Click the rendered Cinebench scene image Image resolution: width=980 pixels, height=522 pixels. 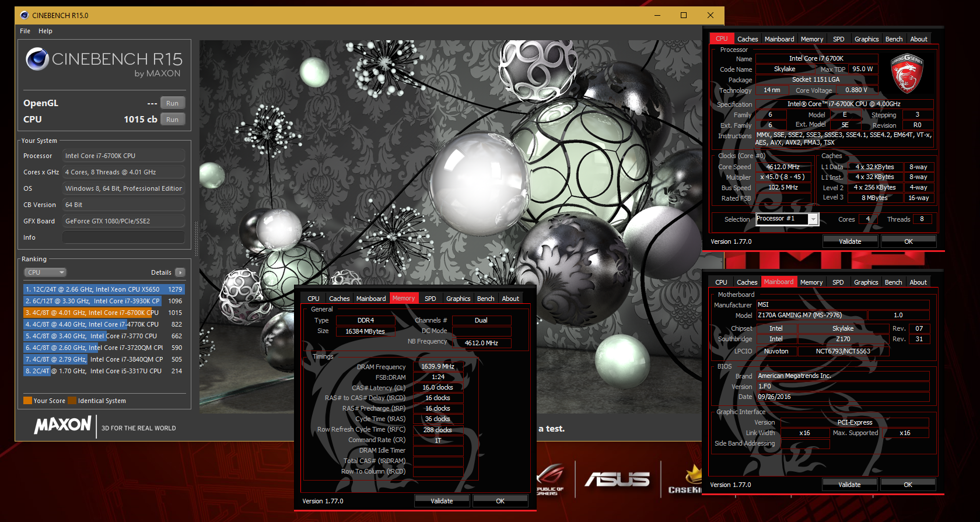450,227
